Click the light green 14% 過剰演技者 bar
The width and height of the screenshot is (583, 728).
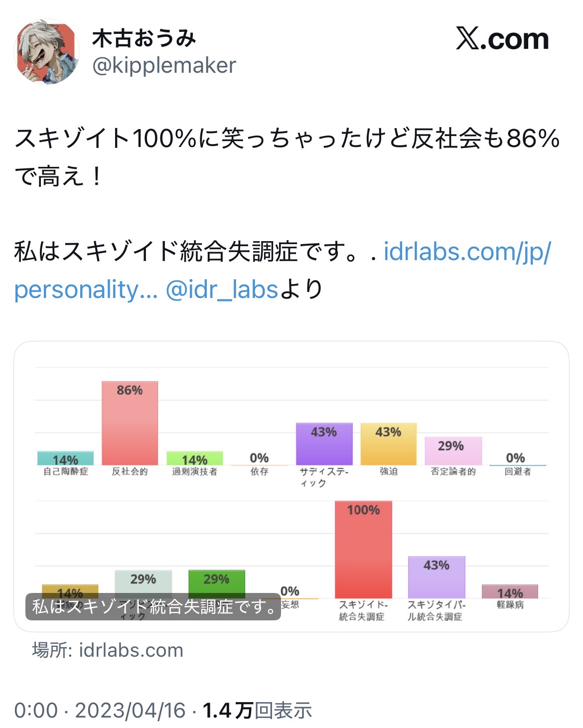tap(194, 458)
